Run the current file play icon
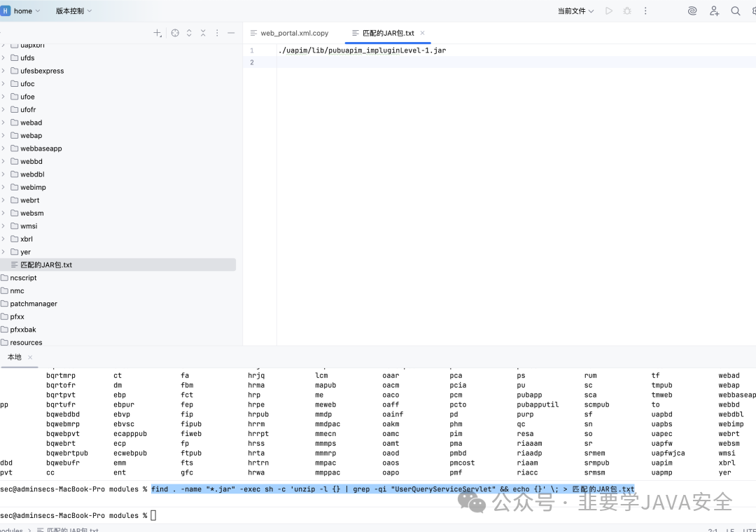The width and height of the screenshot is (756, 532). [x=609, y=10]
